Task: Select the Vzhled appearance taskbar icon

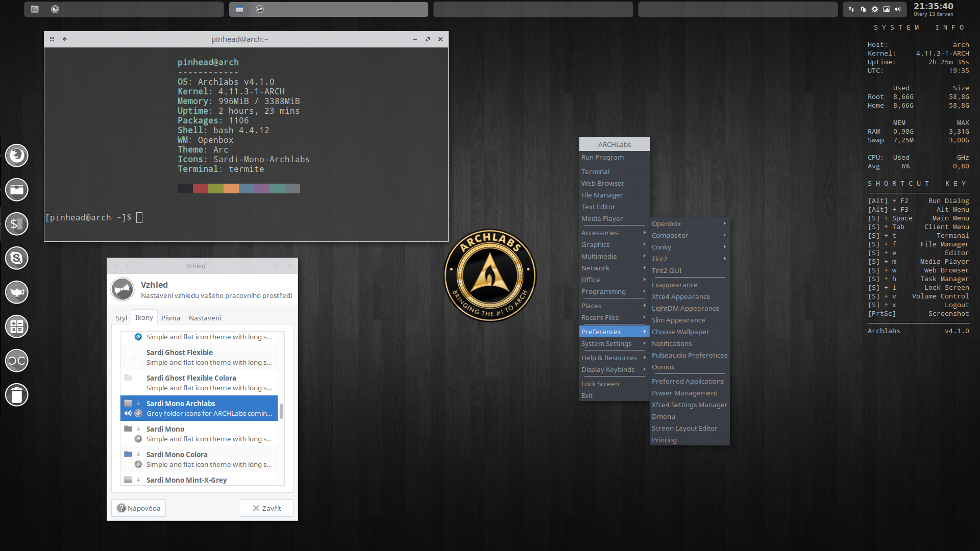Action: [260, 9]
